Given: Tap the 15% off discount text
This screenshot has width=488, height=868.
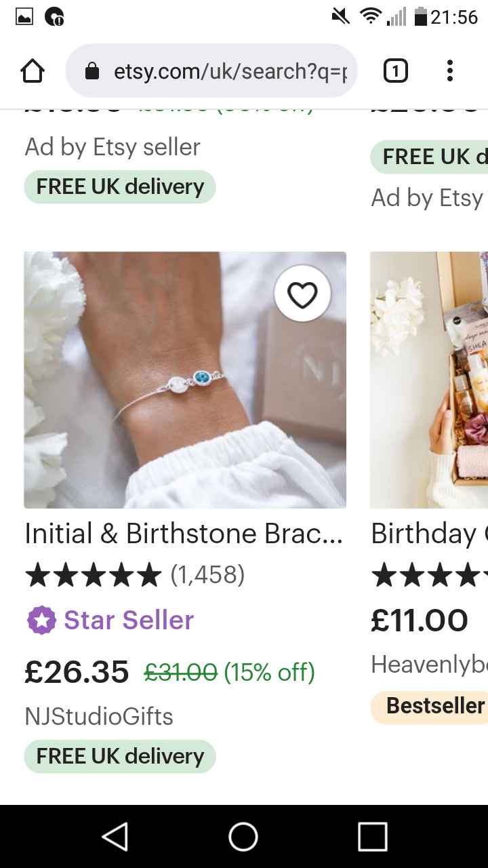Looking at the screenshot, I should pyautogui.click(x=268, y=672).
